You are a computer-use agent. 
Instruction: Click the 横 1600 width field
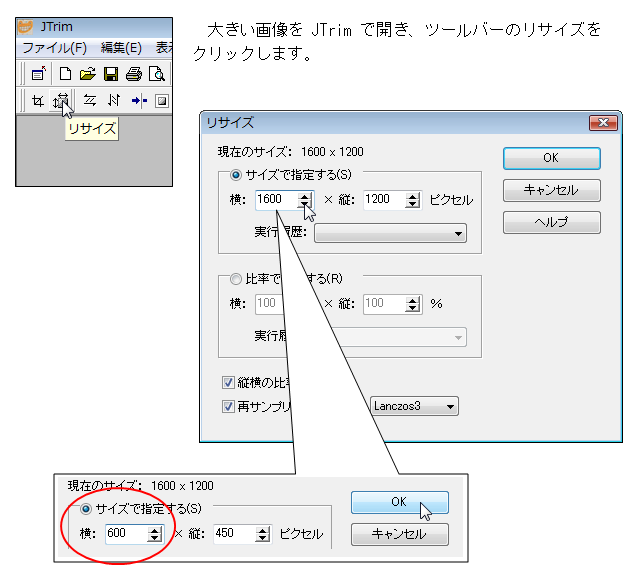pos(276,200)
